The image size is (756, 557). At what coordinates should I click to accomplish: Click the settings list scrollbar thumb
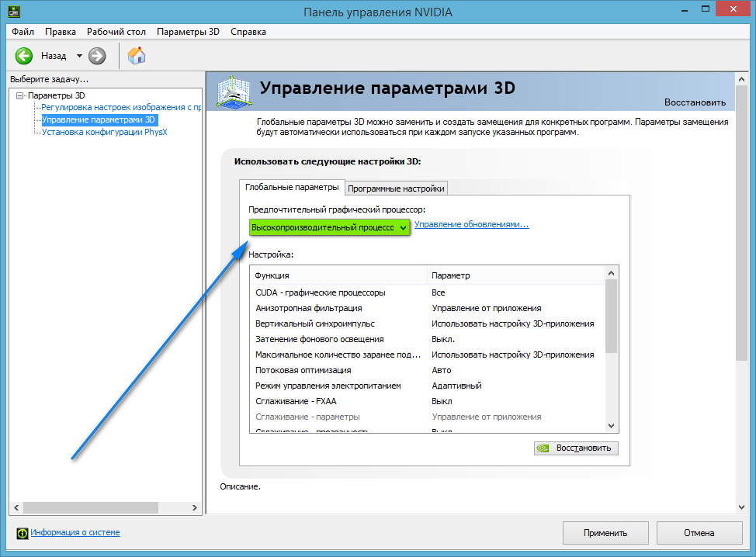click(x=612, y=316)
